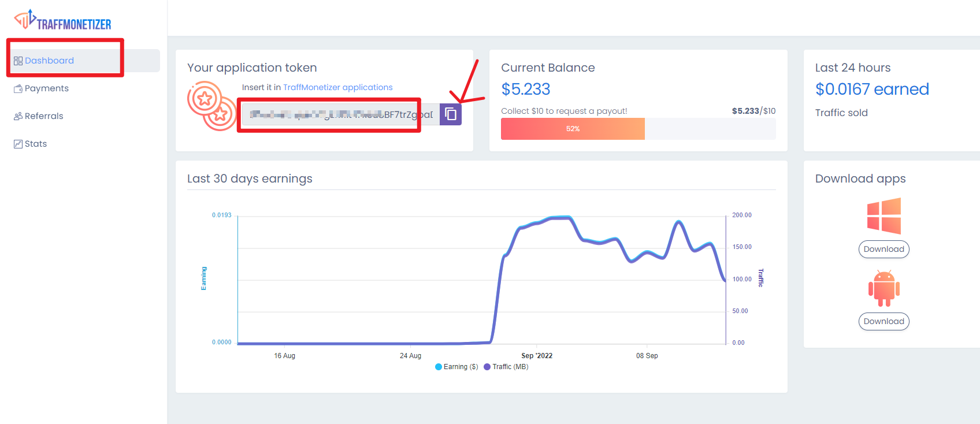980x424 pixels.
Task: Click the 52% payout progress bar
Action: (572, 129)
